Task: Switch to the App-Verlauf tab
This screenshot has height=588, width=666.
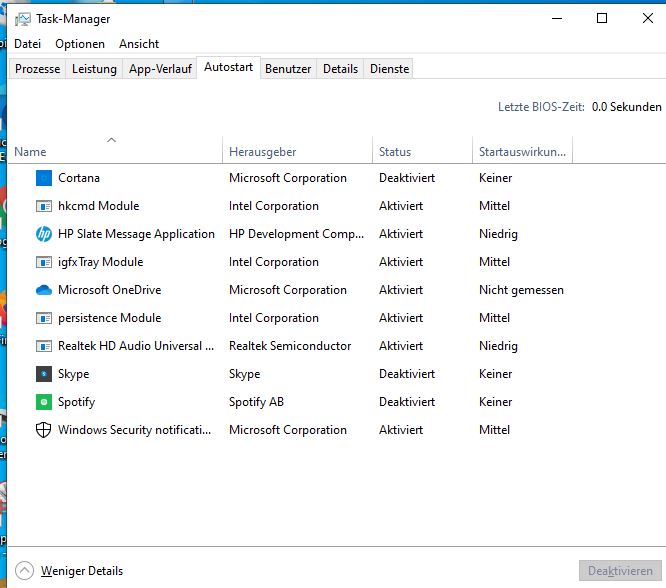Action: click(x=160, y=69)
